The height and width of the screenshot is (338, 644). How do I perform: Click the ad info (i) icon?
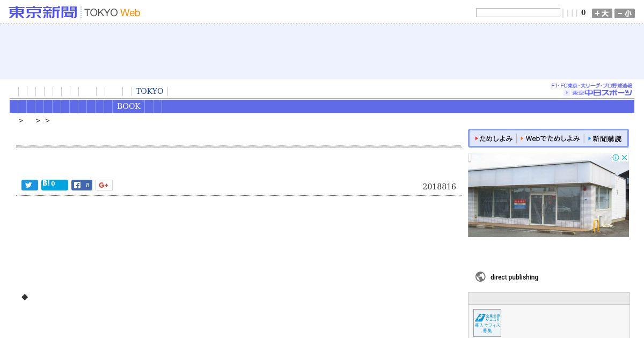(x=616, y=157)
